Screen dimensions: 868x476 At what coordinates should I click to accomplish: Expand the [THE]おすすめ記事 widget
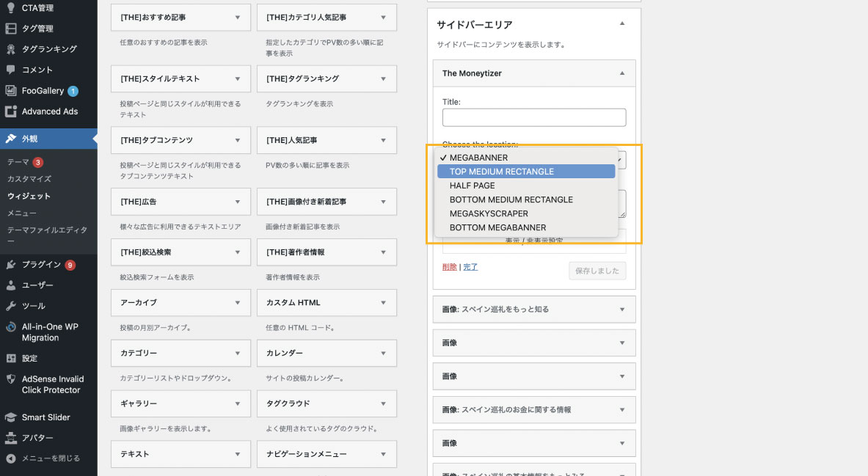tap(238, 18)
